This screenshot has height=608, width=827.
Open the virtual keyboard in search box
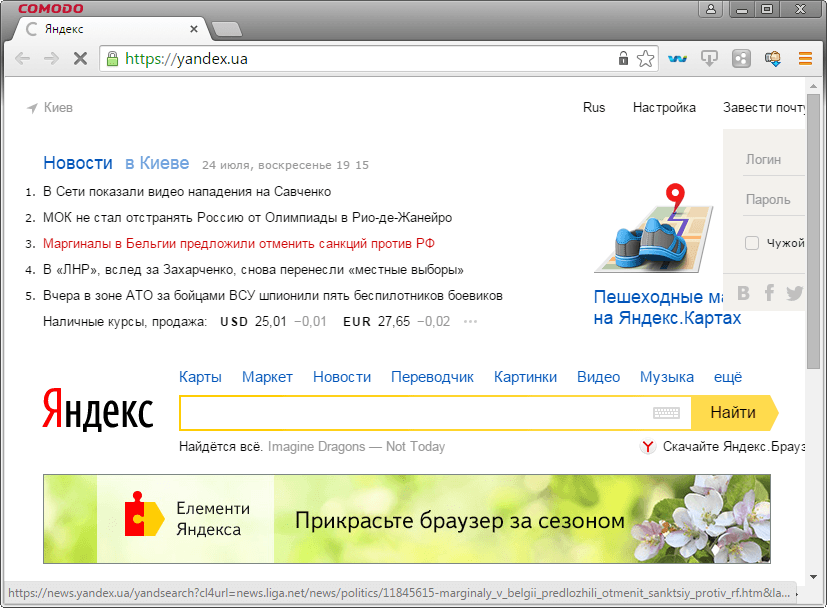[x=666, y=412]
